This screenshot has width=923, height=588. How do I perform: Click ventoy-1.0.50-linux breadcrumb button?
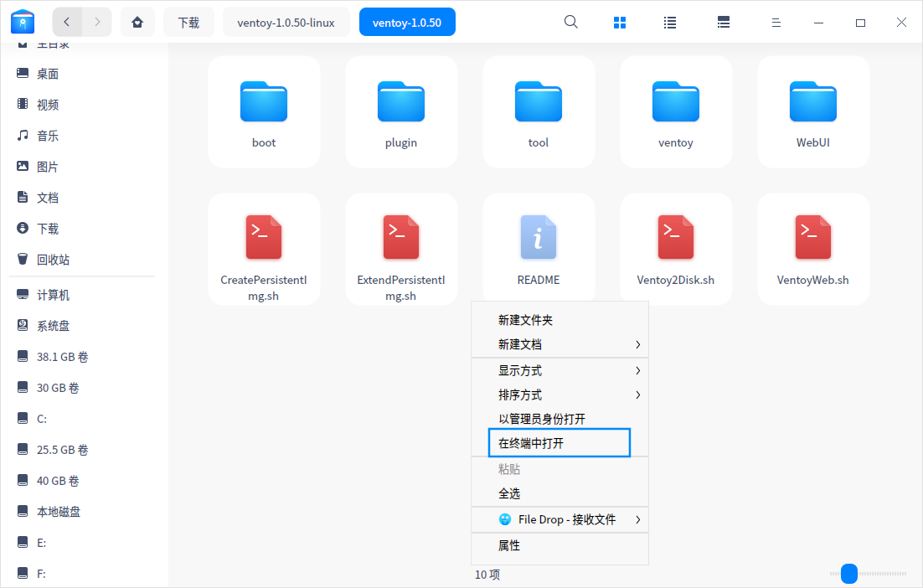[x=286, y=23]
